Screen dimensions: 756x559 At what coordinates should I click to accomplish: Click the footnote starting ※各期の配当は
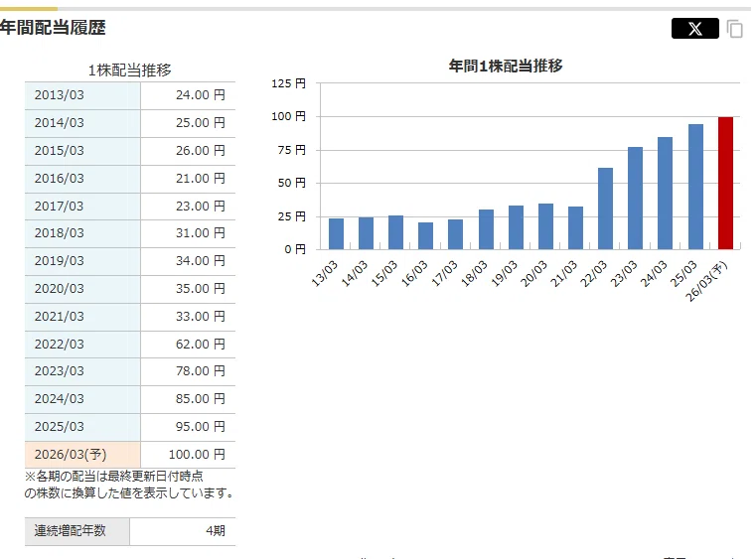click(x=129, y=485)
